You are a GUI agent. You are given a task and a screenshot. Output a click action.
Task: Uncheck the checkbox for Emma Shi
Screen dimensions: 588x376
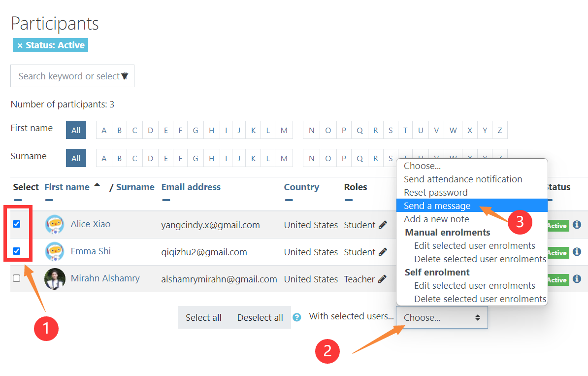coord(17,251)
